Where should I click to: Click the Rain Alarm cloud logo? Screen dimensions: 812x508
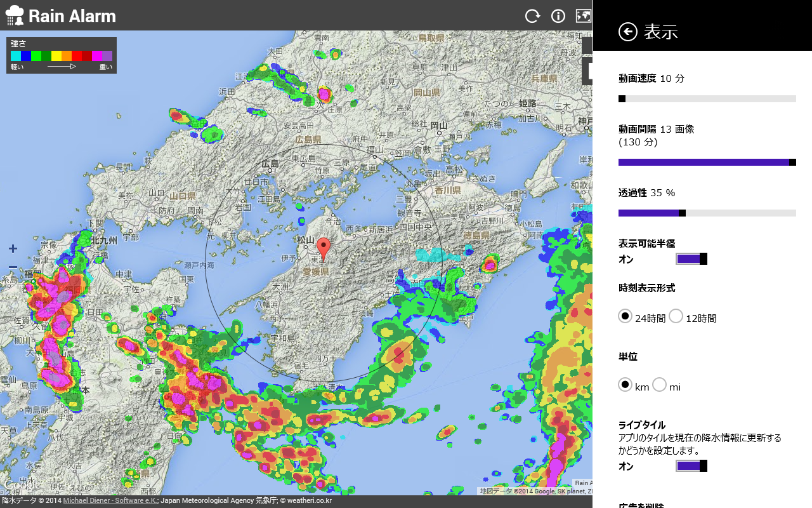(14, 15)
